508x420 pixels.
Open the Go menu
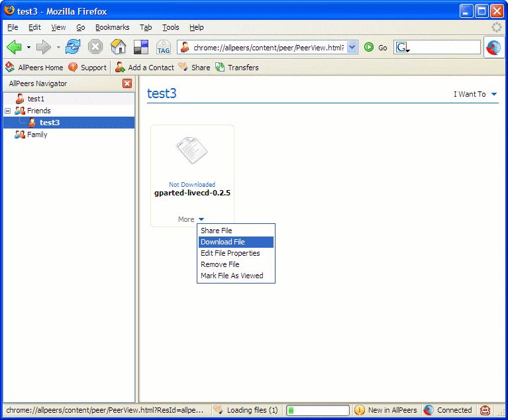[81, 27]
